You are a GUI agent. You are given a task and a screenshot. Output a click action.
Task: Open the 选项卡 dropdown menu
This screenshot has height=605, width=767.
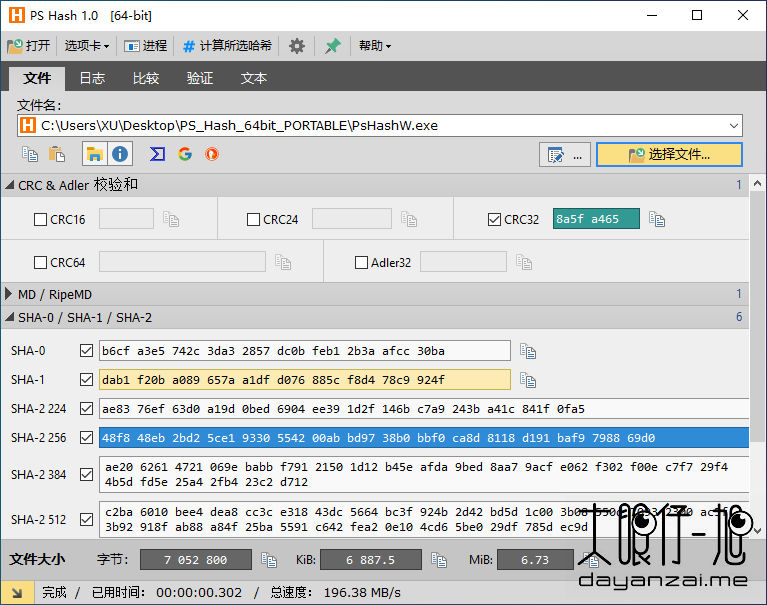coord(87,46)
